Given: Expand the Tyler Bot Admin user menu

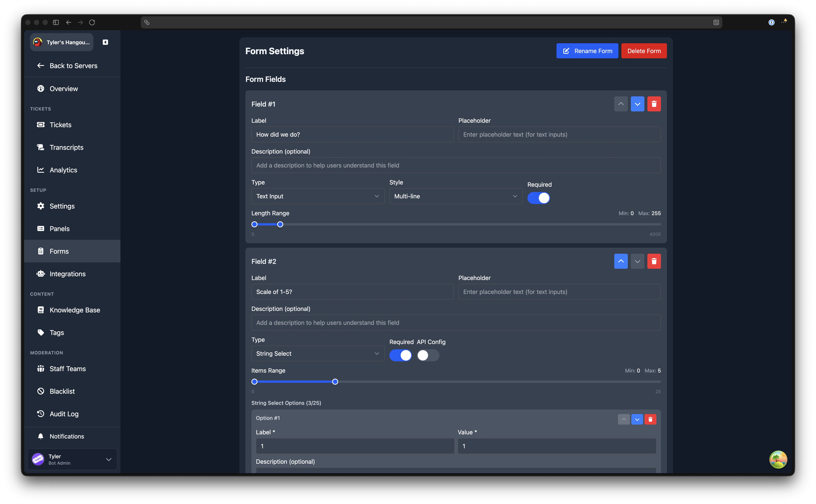Looking at the screenshot, I should (x=72, y=459).
